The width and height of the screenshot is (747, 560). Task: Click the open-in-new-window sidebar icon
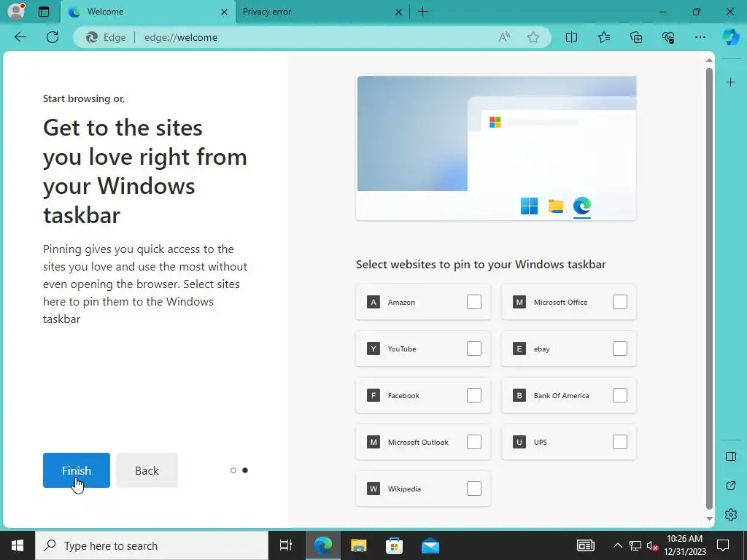click(731, 486)
